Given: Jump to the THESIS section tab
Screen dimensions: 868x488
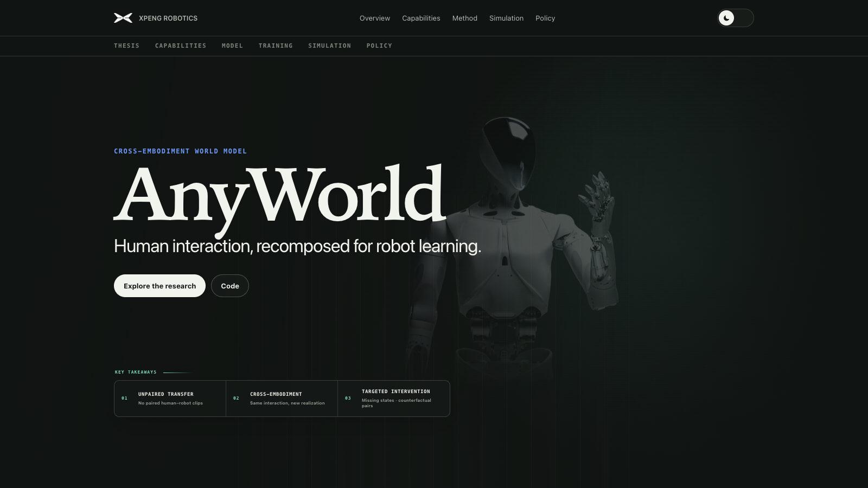Looking at the screenshot, I should click(126, 46).
